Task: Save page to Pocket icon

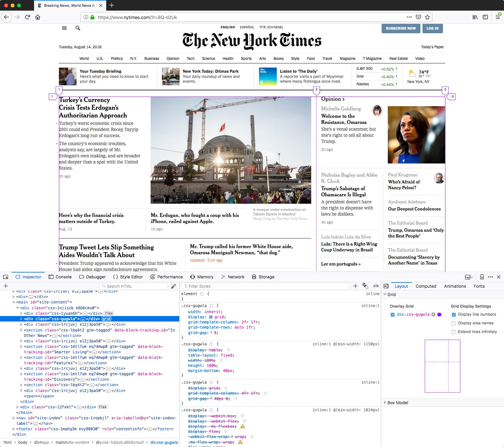Action: tap(418, 17)
